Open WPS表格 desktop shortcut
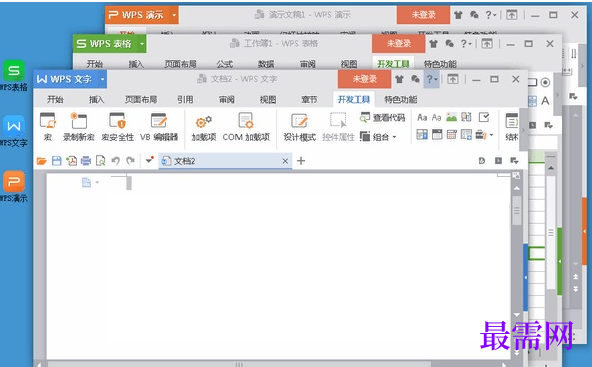 click(x=14, y=76)
